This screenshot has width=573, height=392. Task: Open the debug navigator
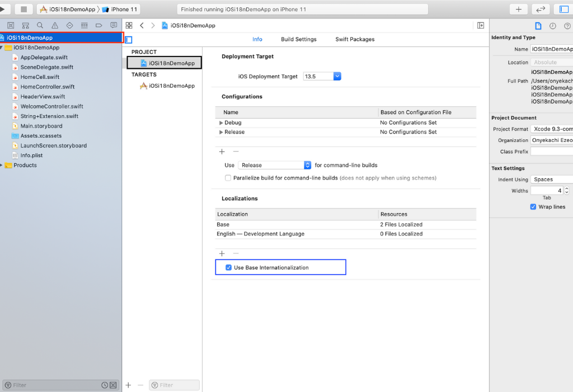pyautogui.click(x=84, y=26)
